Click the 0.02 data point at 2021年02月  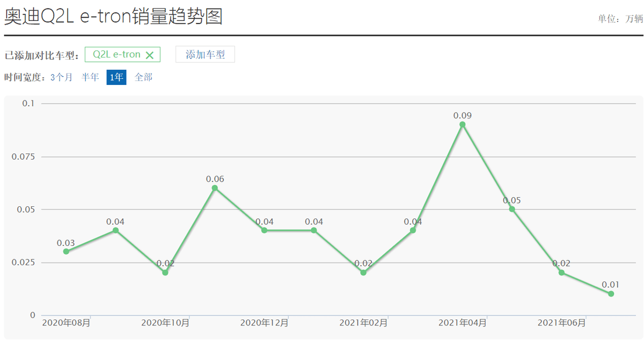point(363,272)
